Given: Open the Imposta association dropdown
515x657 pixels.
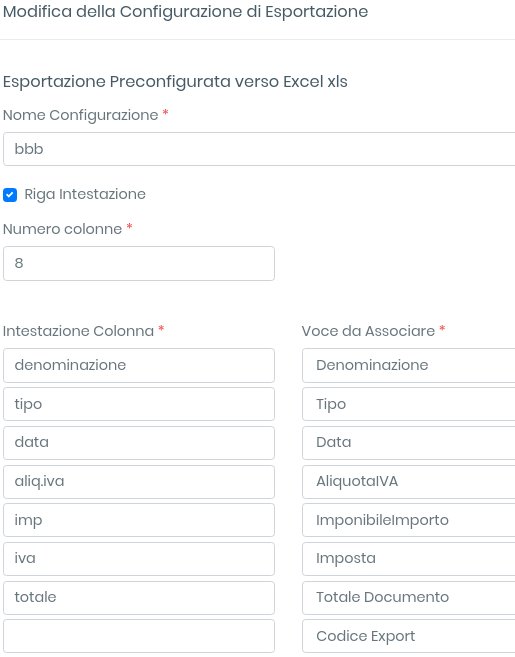Looking at the screenshot, I should coord(409,559).
